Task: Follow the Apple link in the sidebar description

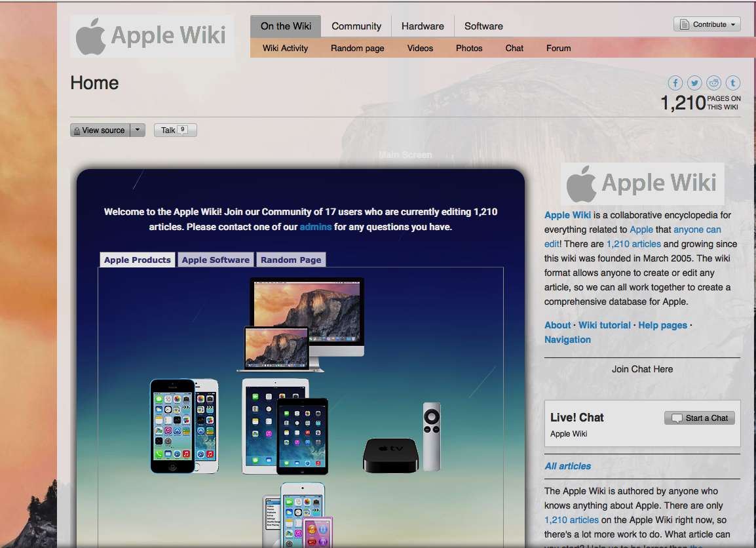Action: [641, 229]
